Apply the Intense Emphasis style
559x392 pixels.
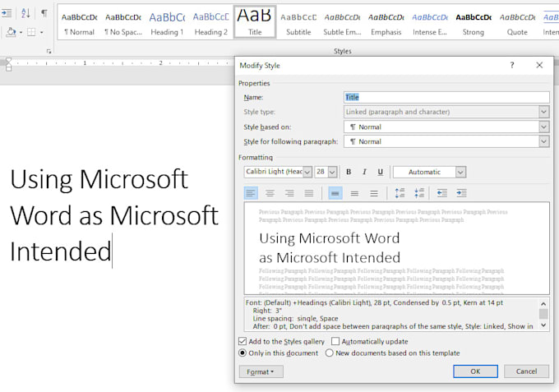point(430,24)
